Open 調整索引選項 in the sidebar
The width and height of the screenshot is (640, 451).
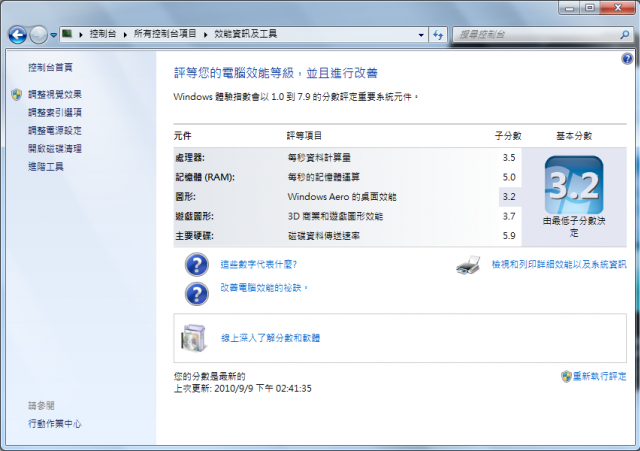coord(55,113)
